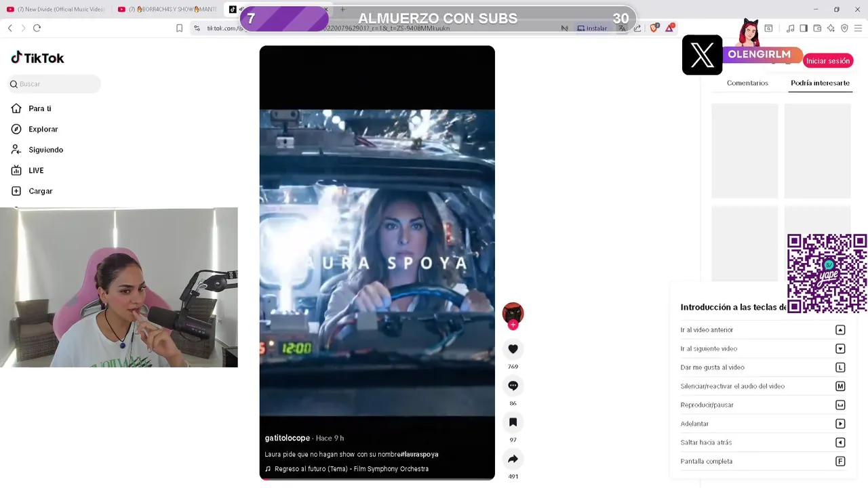Open Brave Rewards triangle icon
Viewport: 868px width, 488px height.
[670, 28]
